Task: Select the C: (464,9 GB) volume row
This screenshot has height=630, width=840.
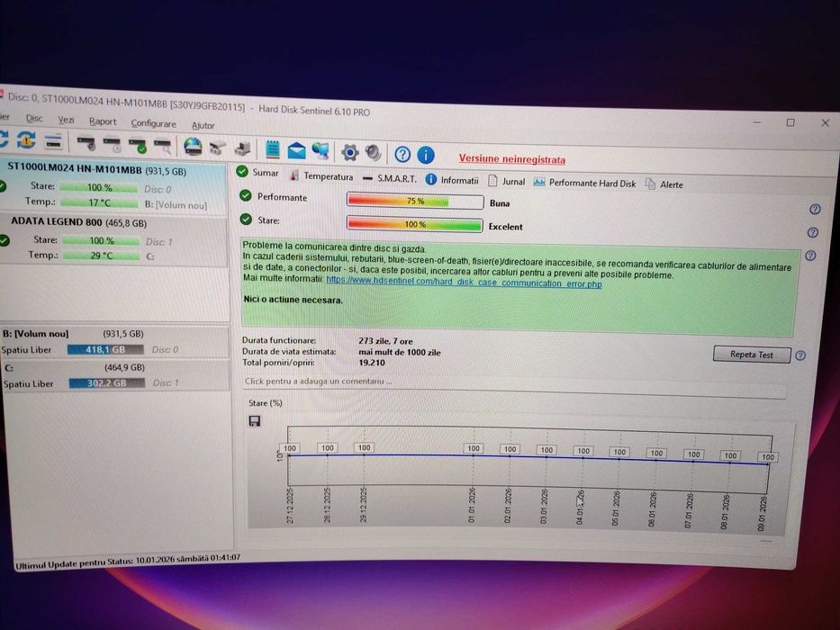Action: click(x=114, y=375)
